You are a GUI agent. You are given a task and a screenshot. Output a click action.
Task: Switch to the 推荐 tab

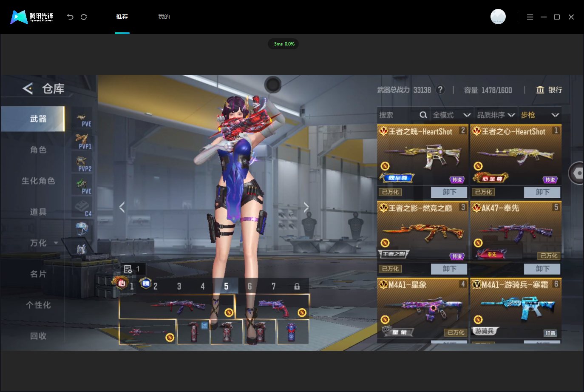coord(122,17)
